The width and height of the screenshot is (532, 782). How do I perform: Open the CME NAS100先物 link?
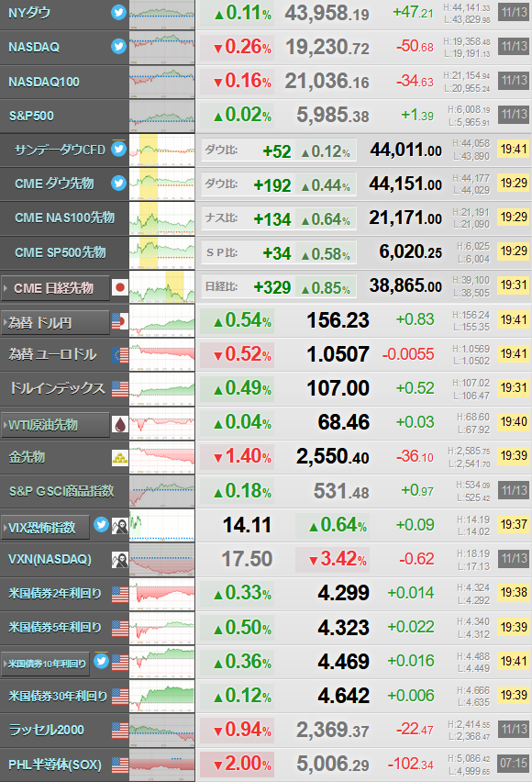(65, 218)
